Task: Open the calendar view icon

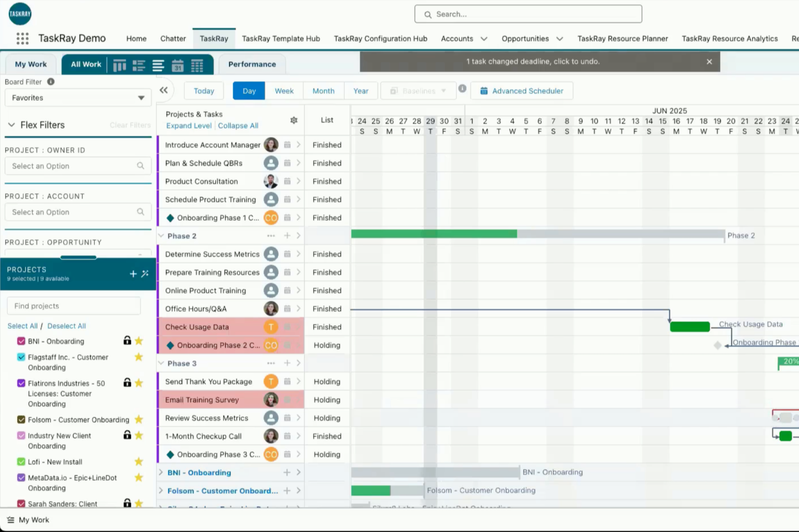Action: pyautogui.click(x=178, y=65)
